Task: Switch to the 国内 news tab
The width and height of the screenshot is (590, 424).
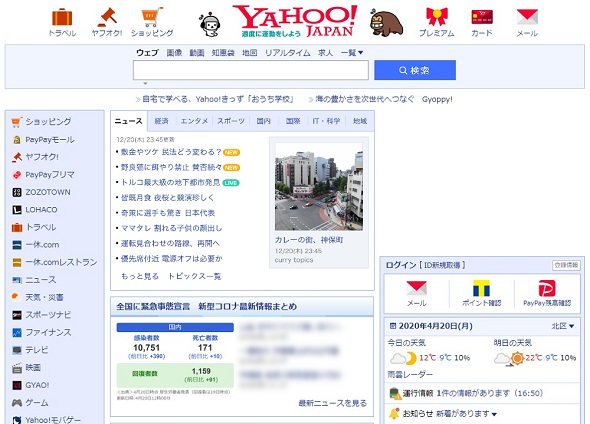Action: [263, 121]
